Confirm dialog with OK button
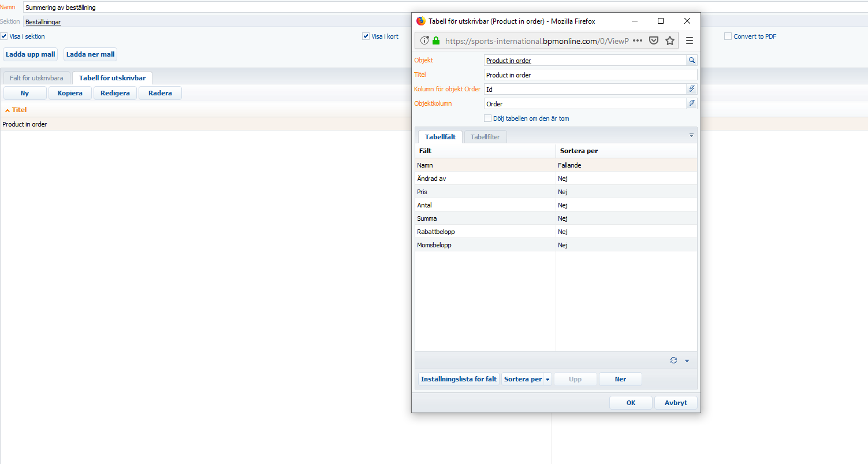868x464 pixels. tap(631, 403)
